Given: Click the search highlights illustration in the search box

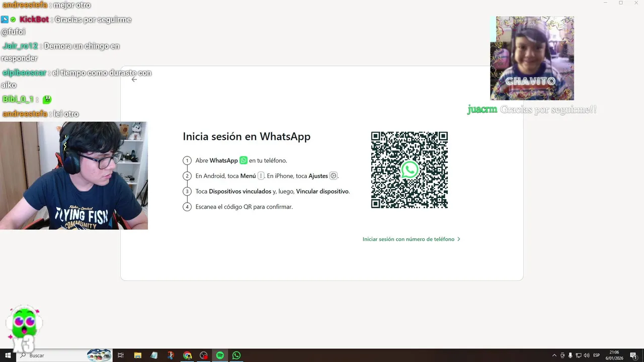Looking at the screenshot, I should (x=99, y=355).
